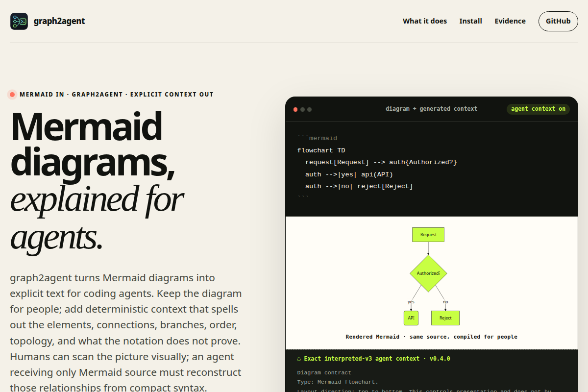Viewport: 588px width, 392px height.
Task: Click the API node in diagram
Action: 411,318
